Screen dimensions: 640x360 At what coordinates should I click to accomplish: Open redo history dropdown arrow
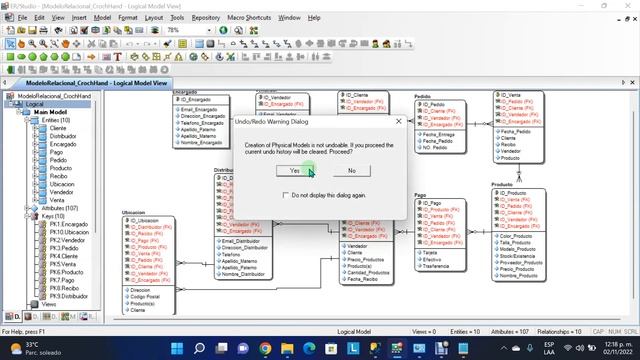click(x=155, y=44)
